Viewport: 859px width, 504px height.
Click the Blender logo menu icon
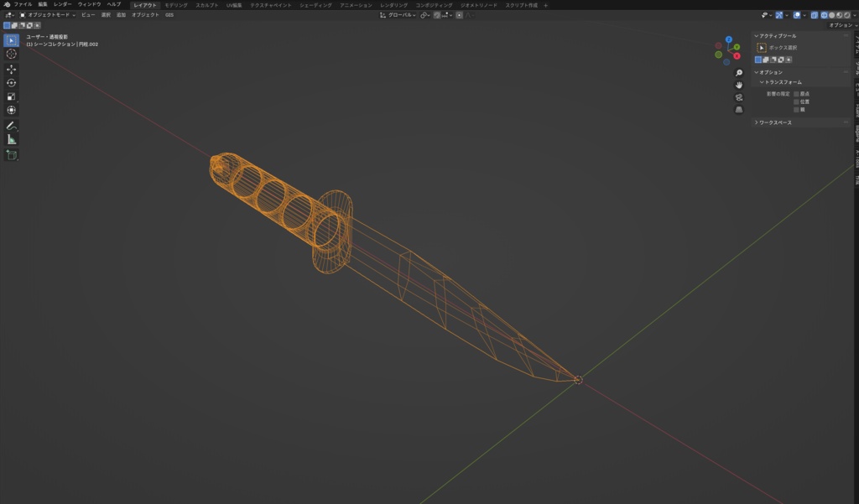pos(7,4)
